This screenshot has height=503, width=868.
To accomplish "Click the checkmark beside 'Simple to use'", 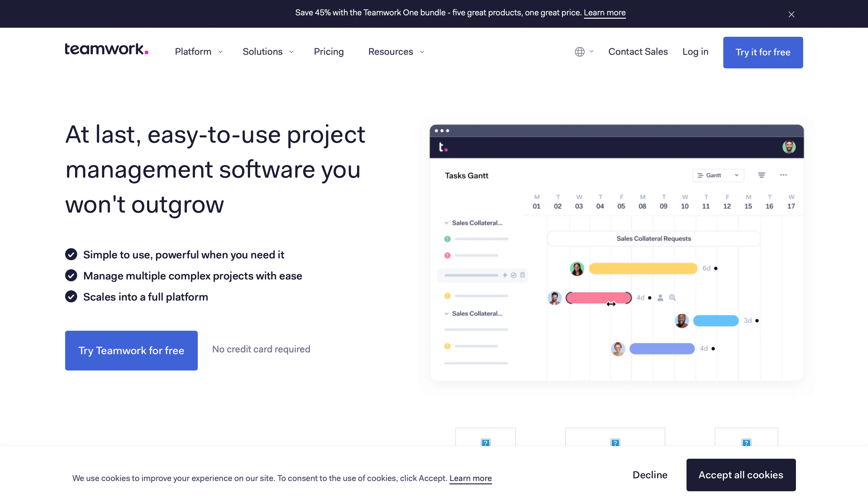I will pos(71,255).
